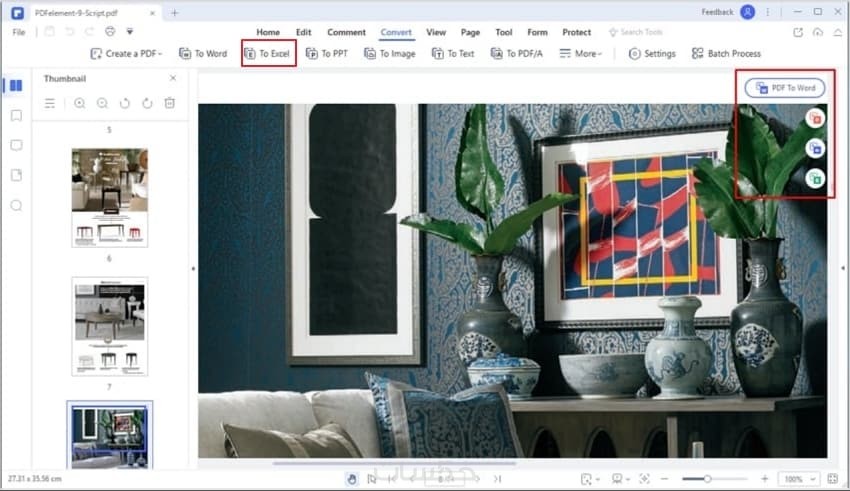Convert the PDF To PPT
The height and width of the screenshot is (491, 850).
tap(327, 53)
